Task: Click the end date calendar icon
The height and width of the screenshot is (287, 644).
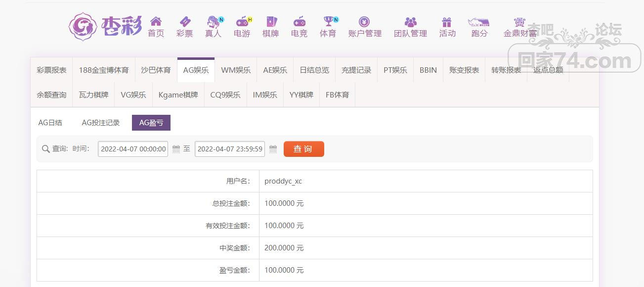Action: pyautogui.click(x=273, y=149)
